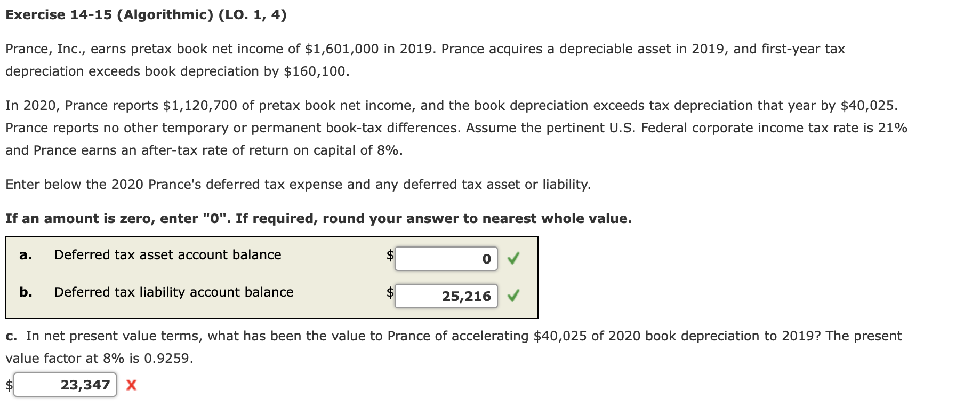Viewport: 980px width, 414px height.
Task: Select the red incorrect-answer indicator for part c
Action: point(130,385)
